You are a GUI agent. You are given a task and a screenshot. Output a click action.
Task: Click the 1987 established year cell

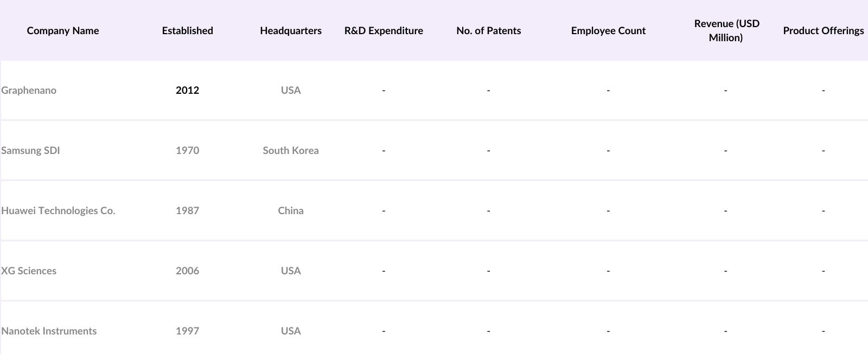pos(187,210)
